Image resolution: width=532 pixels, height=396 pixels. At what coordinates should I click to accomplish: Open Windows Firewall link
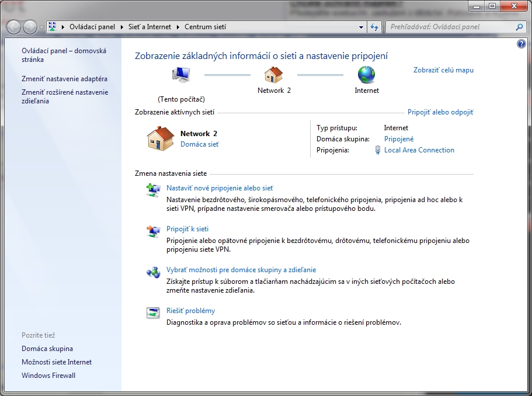[x=48, y=376]
